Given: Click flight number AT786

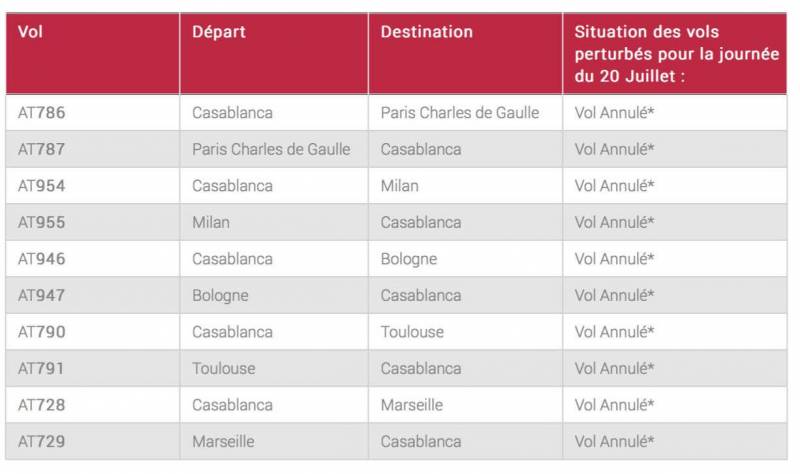Looking at the screenshot, I should (41, 112).
